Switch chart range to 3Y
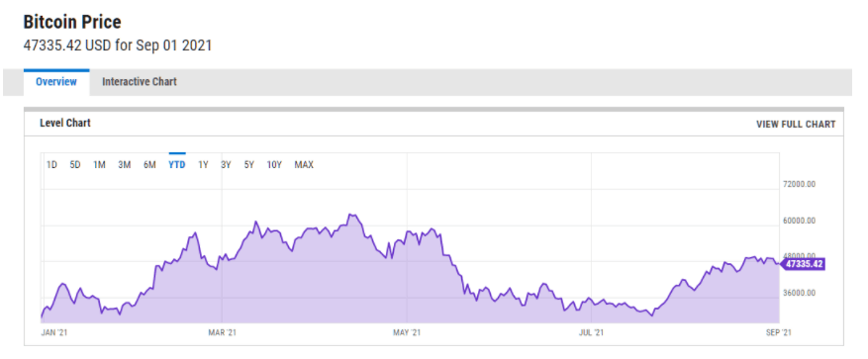 coord(226,165)
